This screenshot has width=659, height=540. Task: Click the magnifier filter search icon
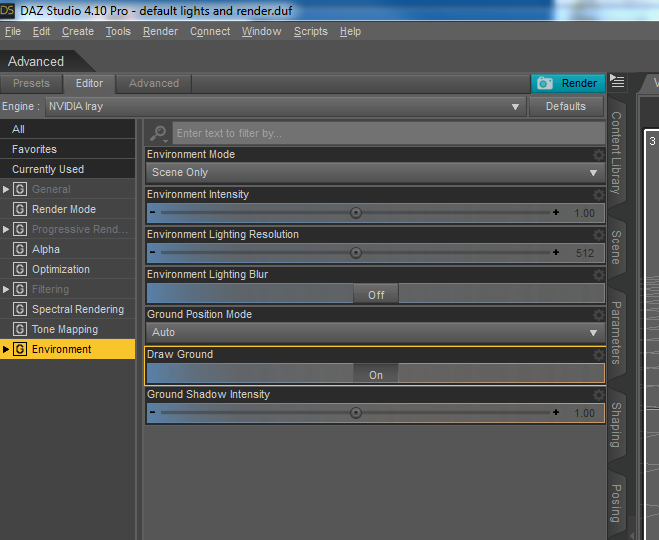pos(159,134)
